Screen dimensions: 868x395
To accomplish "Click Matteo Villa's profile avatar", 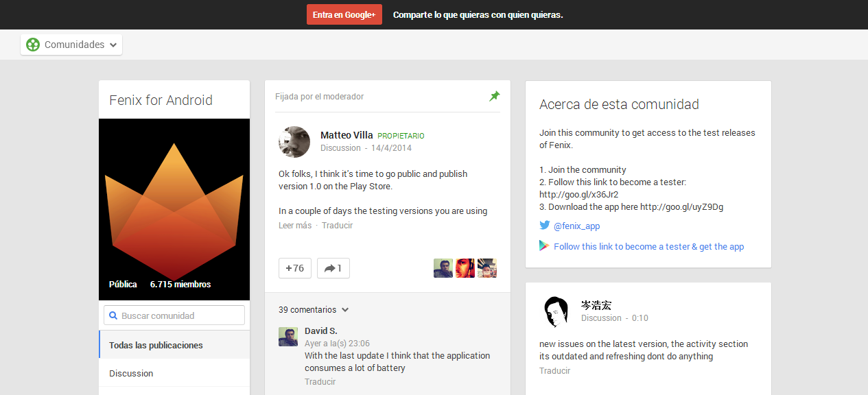I will point(294,142).
